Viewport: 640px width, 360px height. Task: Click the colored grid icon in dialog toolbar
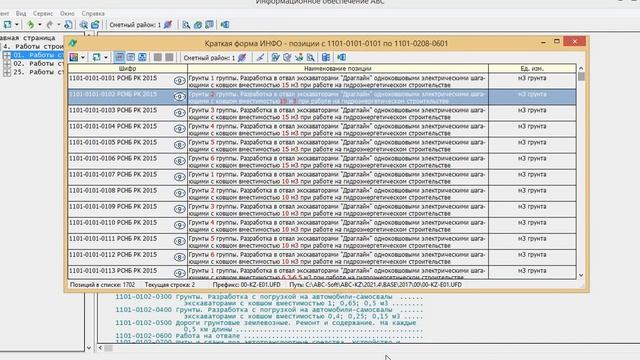[74, 57]
